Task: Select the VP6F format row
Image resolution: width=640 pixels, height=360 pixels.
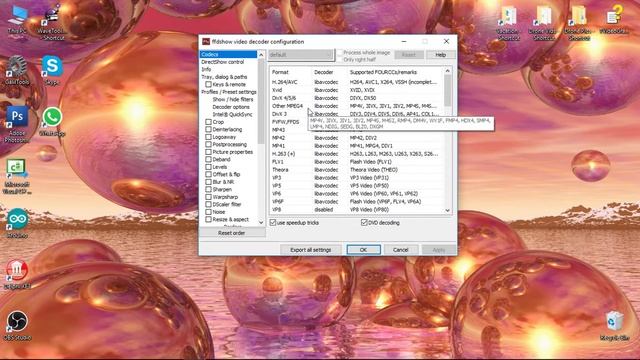Action: 278,202
